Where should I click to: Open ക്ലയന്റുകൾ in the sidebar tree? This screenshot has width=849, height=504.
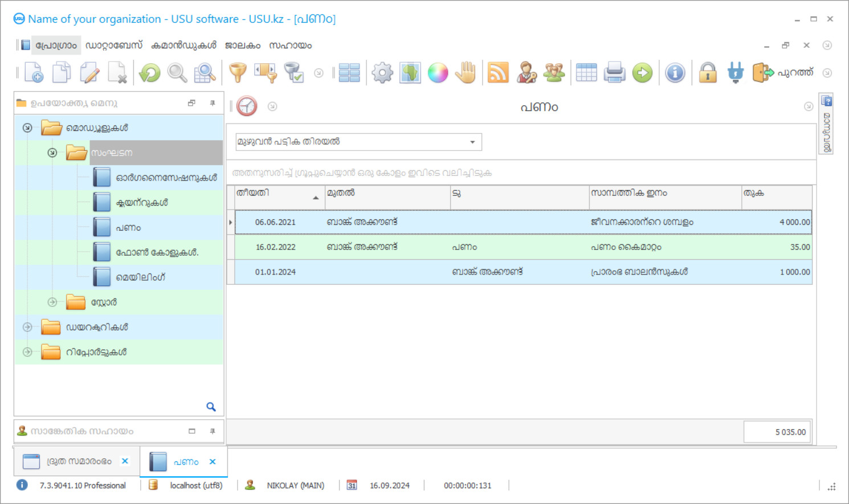[142, 203]
